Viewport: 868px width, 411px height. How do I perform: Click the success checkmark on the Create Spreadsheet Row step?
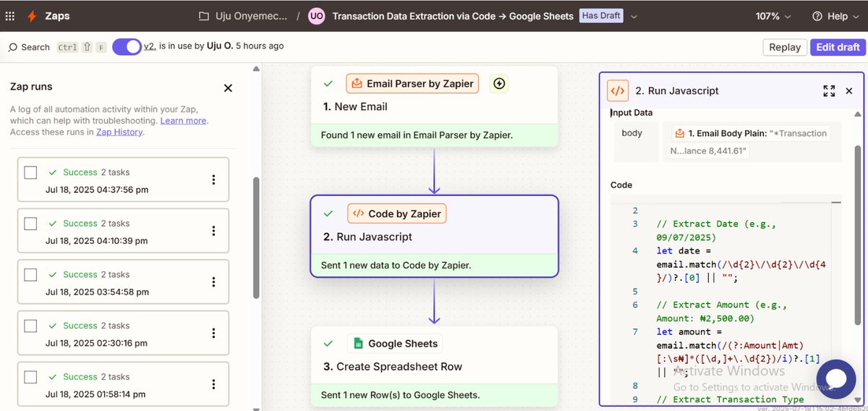[x=328, y=344]
